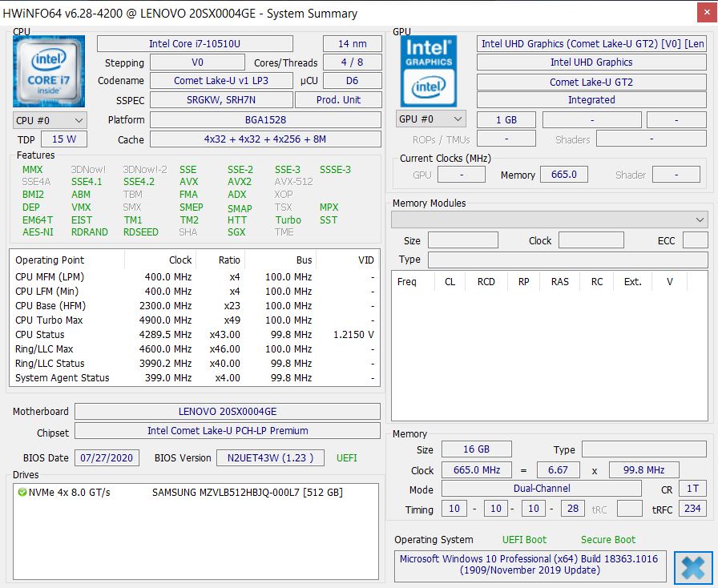The width and height of the screenshot is (718, 588).
Task: Click the Memory Size 16 GB field
Action: click(476, 449)
